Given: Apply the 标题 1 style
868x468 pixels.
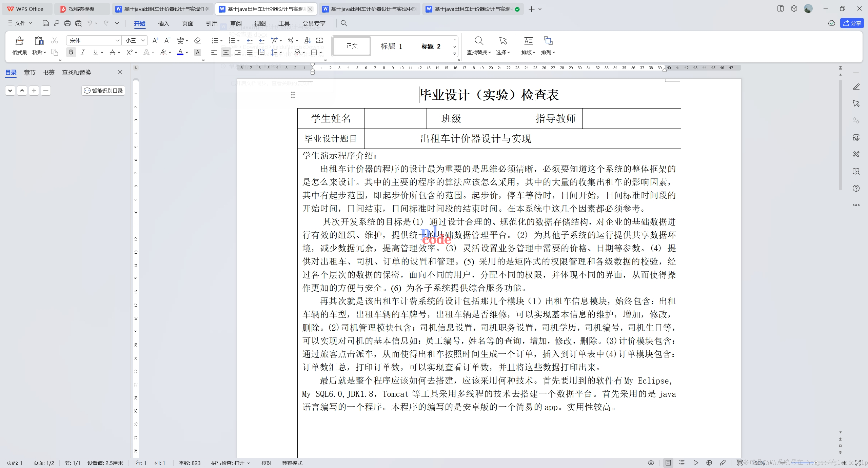Looking at the screenshot, I should 391,46.
